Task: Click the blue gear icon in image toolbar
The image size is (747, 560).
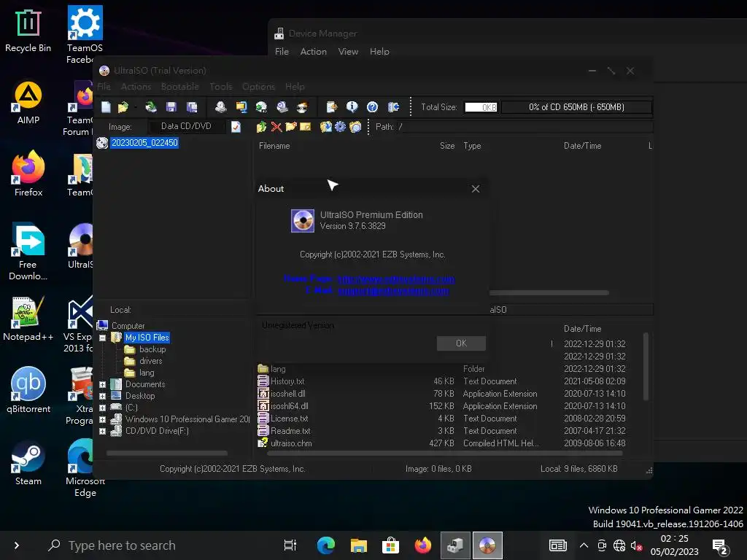Action: pos(340,127)
